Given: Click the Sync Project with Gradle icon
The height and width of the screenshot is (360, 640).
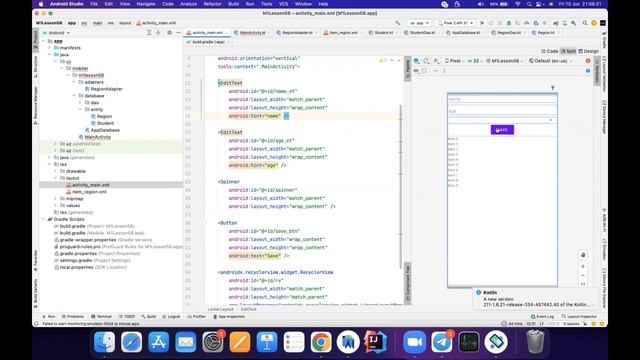Looking at the screenshot, I should (x=556, y=23).
